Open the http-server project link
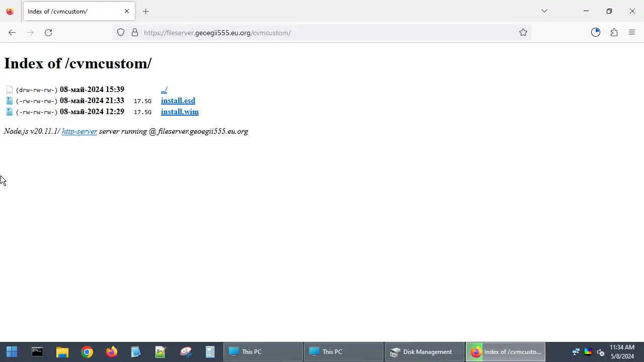The image size is (644, 362). click(79, 131)
